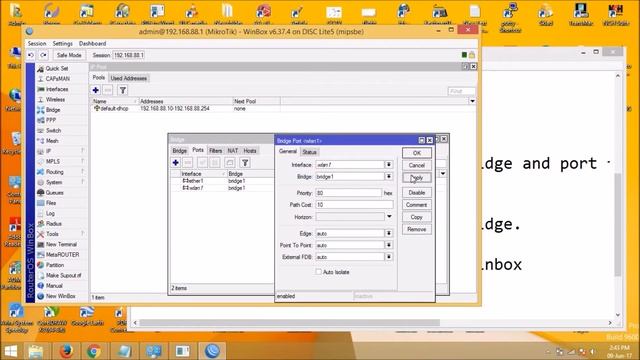The width and height of the screenshot is (640, 360).
Task: Open Log in the sidebar
Action: [50, 213]
